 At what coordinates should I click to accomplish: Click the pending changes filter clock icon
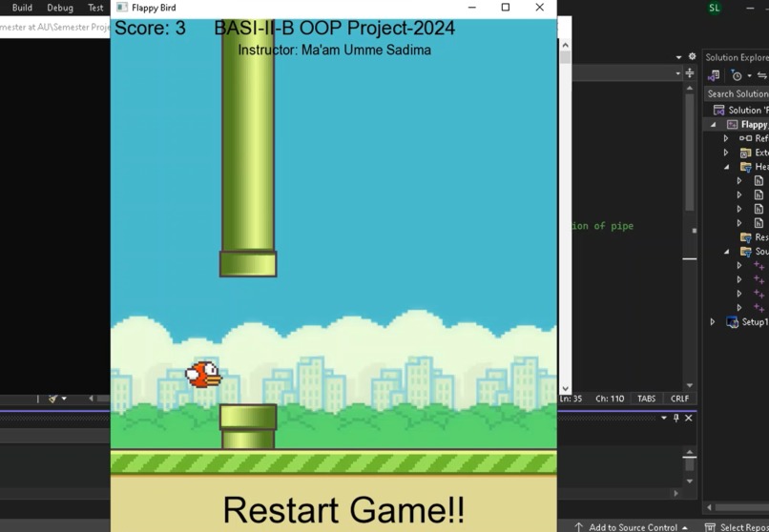(x=737, y=75)
